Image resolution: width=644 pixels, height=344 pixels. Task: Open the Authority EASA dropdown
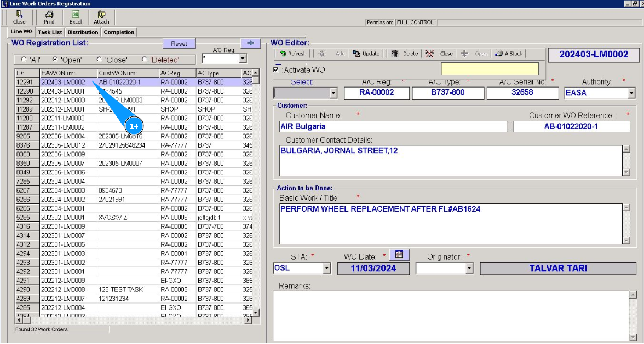[x=631, y=94]
